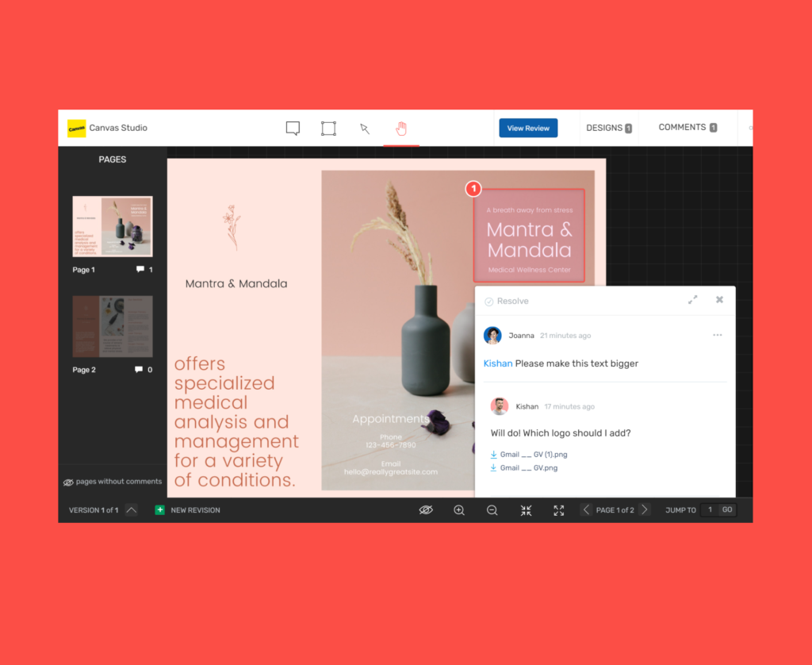The height and width of the screenshot is (665, 812).
Task: Open the COMMENTS tab
Action: tap(687, 127)
